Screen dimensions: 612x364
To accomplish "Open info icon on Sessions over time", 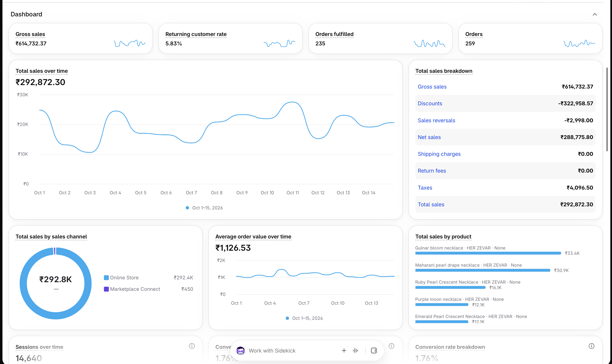I will (x=192, y=346).
